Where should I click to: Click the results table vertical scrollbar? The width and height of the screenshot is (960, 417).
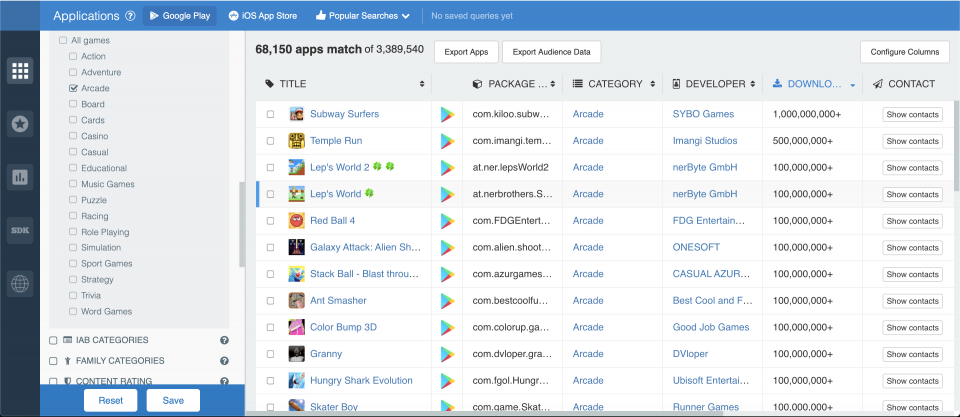point(957,147)
